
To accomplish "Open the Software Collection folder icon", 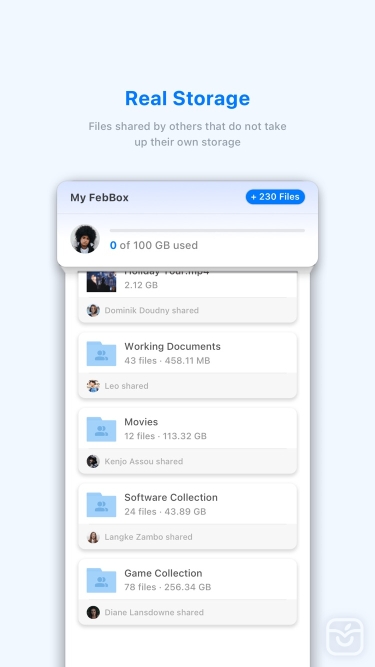I will [x=101, y=505].
